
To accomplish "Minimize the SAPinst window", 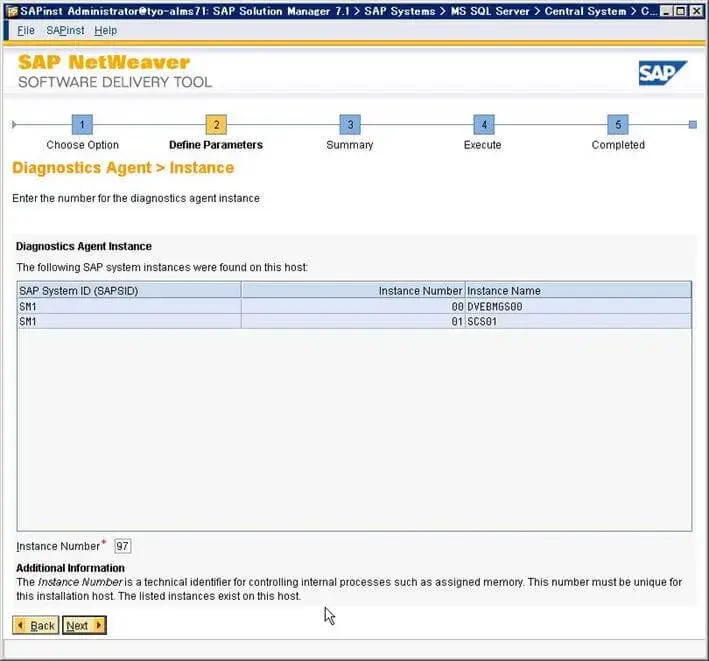I will point(665,11).
